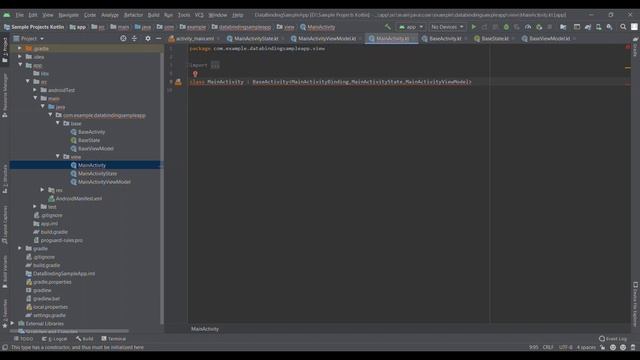Open the Logcat tool window button

coord(54,339)
